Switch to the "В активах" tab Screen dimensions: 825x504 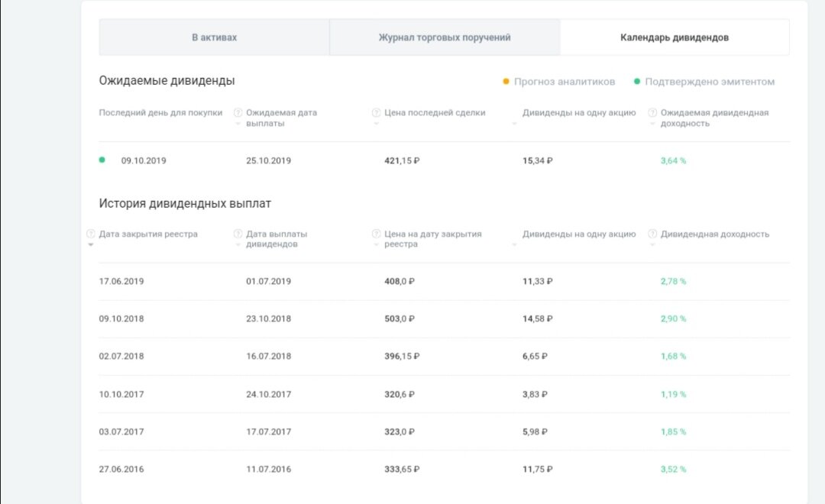pos(214,37)
